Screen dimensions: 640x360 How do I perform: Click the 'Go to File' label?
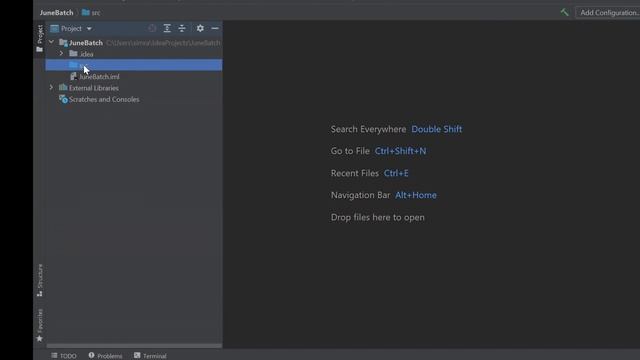[350, 151]
